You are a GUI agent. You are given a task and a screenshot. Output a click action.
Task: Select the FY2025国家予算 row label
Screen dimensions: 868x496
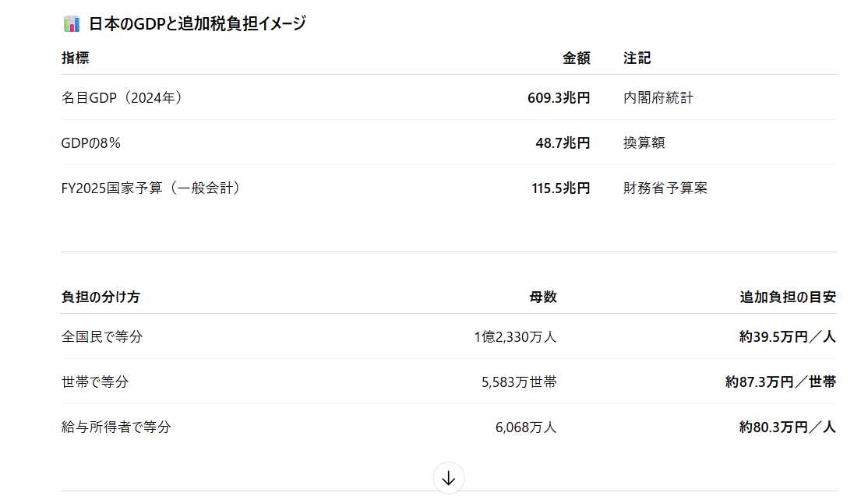(151, 188)
